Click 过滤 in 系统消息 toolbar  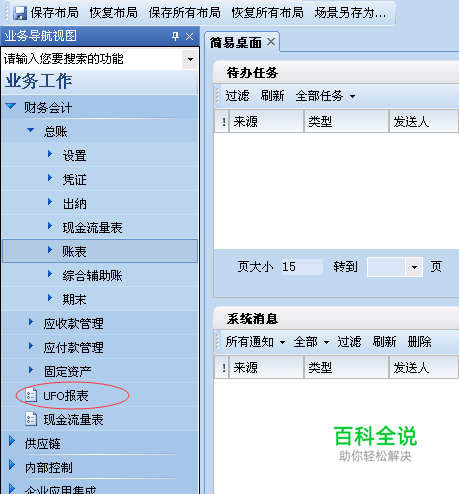coord(349,342)
